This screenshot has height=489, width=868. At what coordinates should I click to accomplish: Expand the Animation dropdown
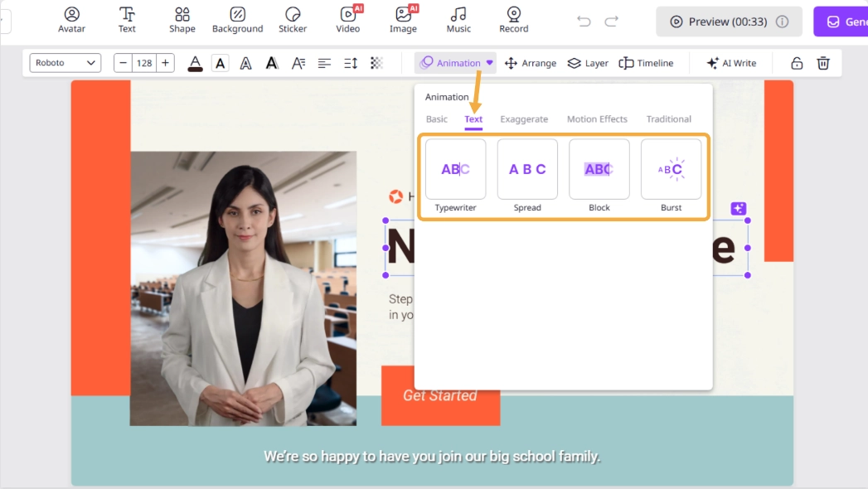point(456,63)
